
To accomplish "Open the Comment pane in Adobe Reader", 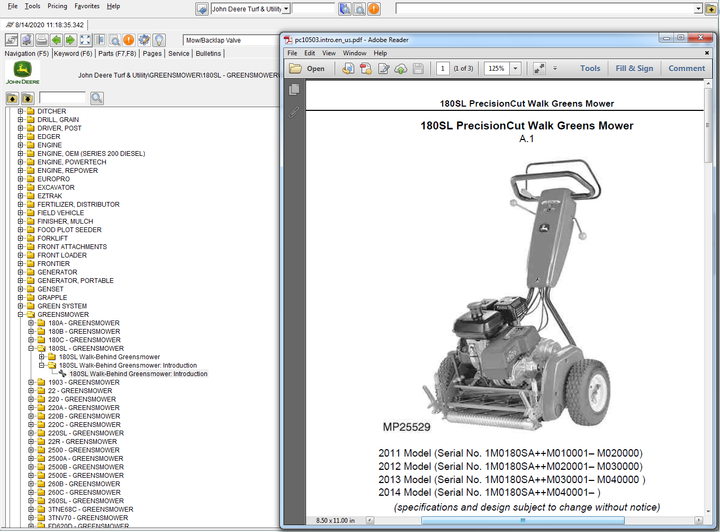I will click(686, 68).
